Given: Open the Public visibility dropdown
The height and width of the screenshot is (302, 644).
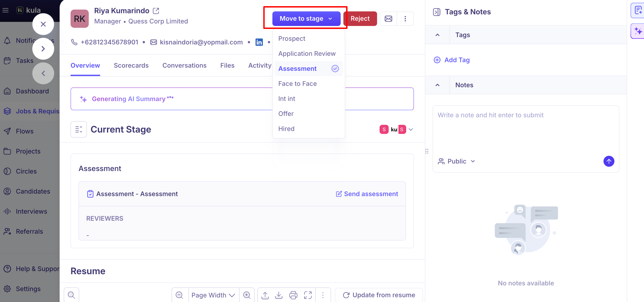Looking at the screenshot, I should click(x=456, y=161).
